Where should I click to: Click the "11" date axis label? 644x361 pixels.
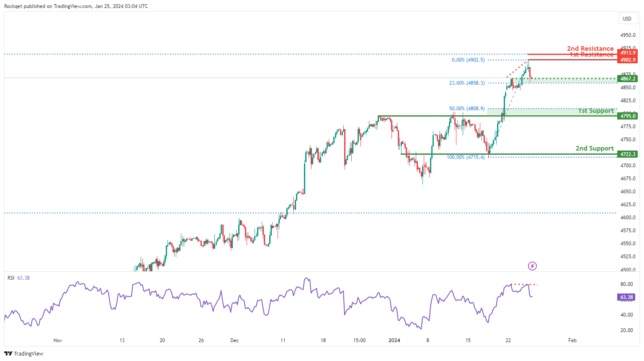coord(283,340)
